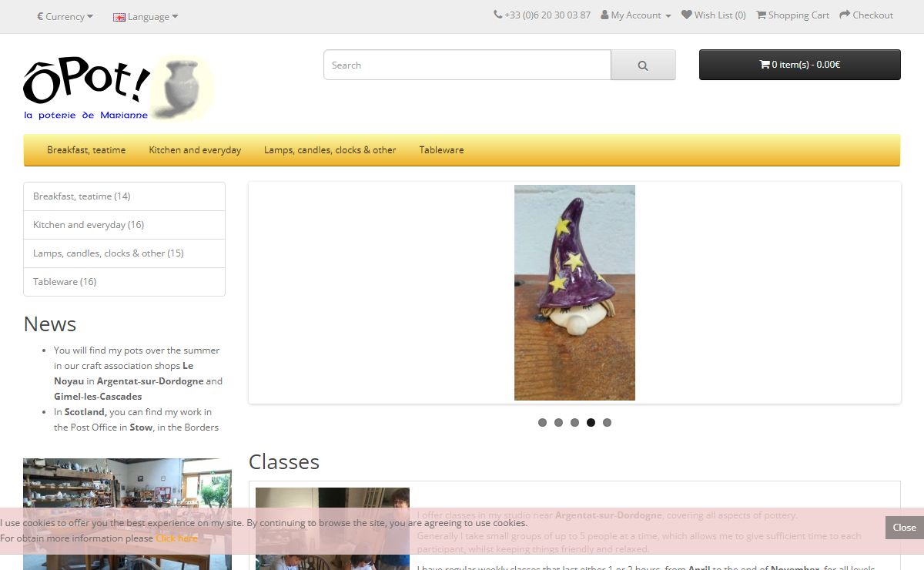
Task: Click the Checkout arrow icon
Action: click(x=845, y=15)
